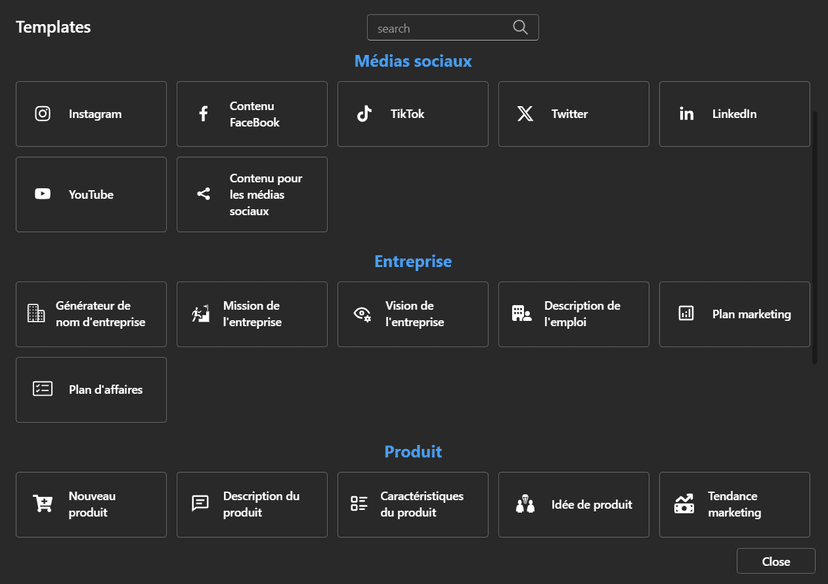Select the TikTok note icon

point(364,114)
